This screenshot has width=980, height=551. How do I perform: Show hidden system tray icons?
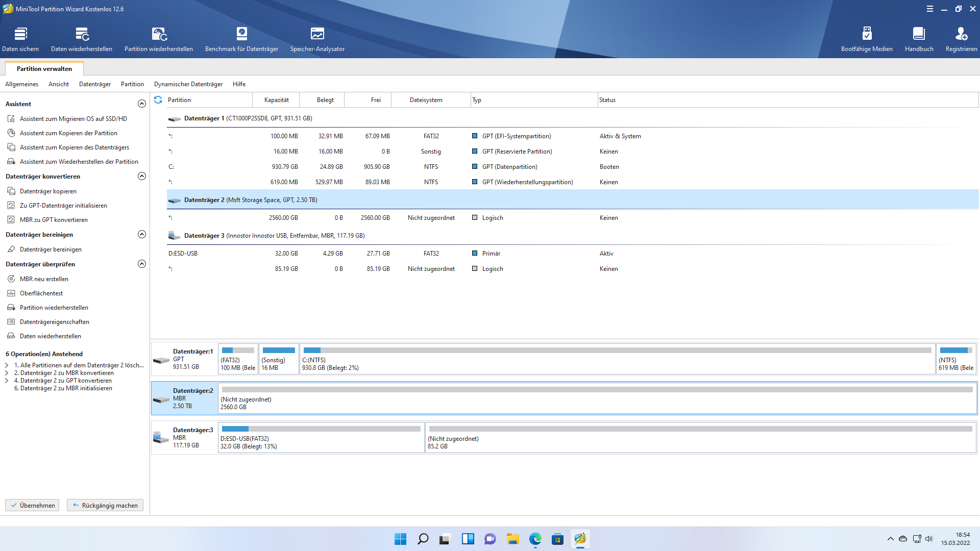click(x=891, y=539)
